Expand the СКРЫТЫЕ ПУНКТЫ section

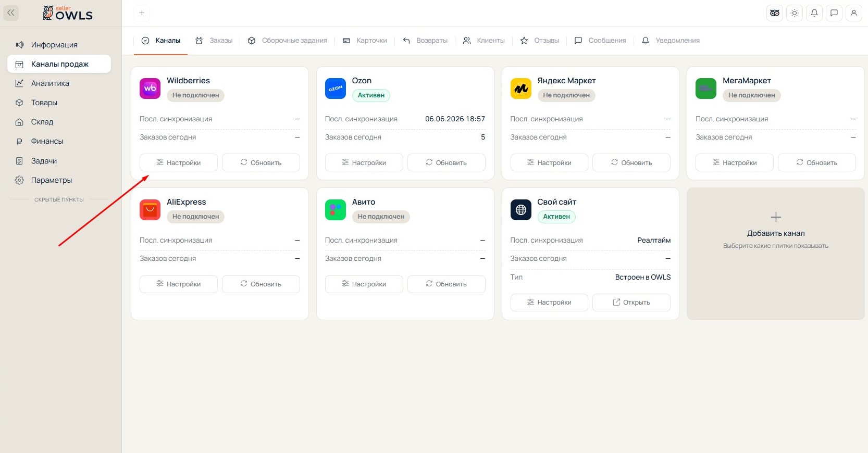point(59,200)
